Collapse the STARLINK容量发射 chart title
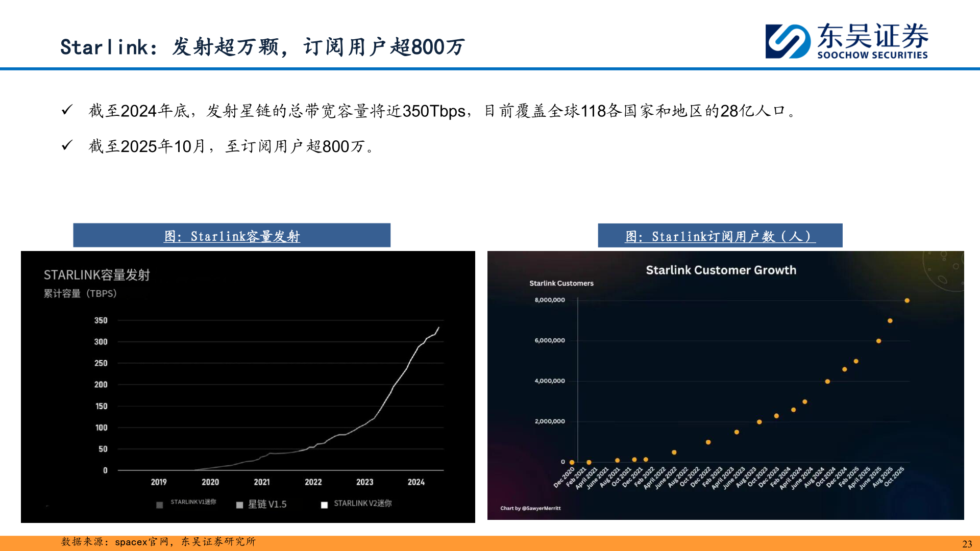The image size is (980, 551). tap(97, 274)
